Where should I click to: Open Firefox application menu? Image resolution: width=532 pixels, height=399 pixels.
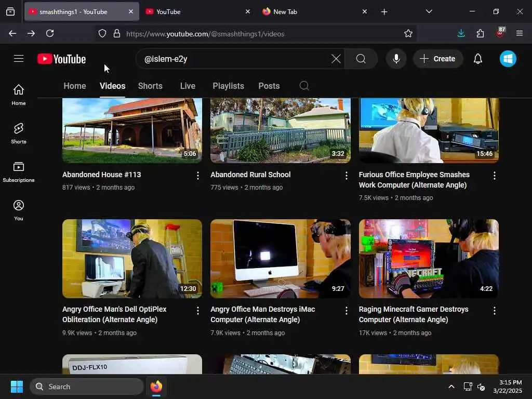pyautogui.click(x=520, y=33)
